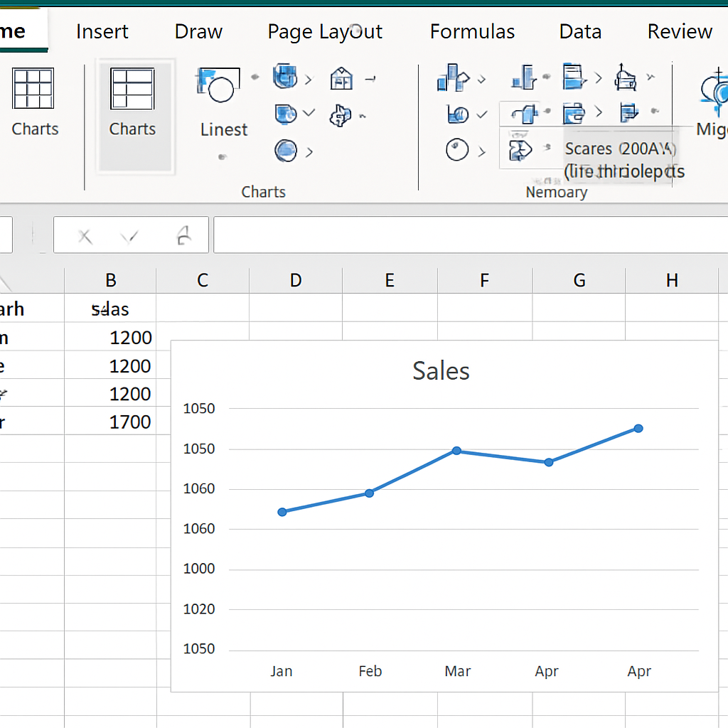Click the blue document icon in Nemoary top row
The width and height of the screenshot is (728, 728).
click(x=574, y=76)
